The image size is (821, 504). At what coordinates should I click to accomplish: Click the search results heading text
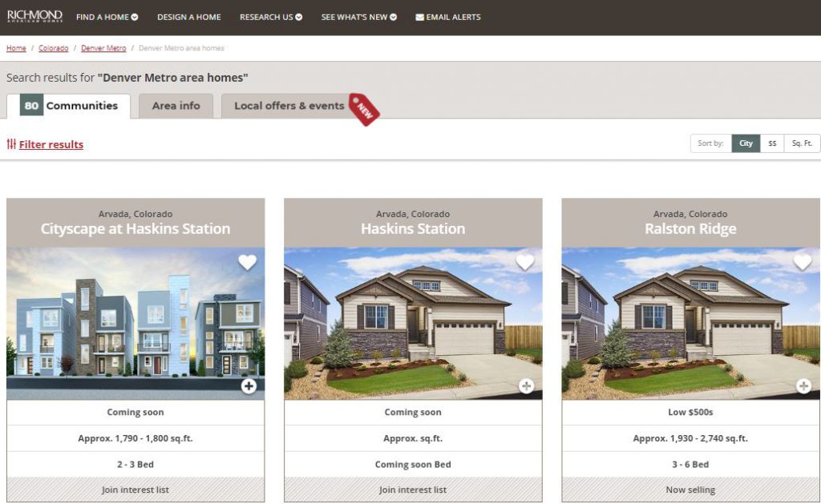(x=127, y=78)
